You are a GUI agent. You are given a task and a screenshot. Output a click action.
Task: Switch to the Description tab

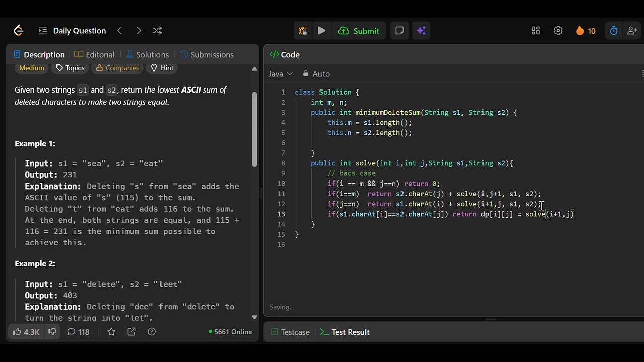(x=39, y=54)
